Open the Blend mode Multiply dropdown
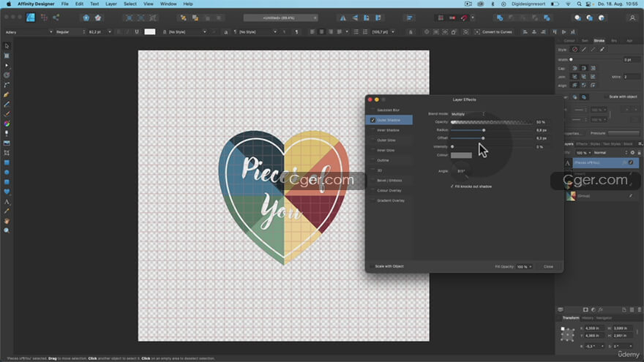The height and width of the screenshot is (362, 644). point(468,114)
